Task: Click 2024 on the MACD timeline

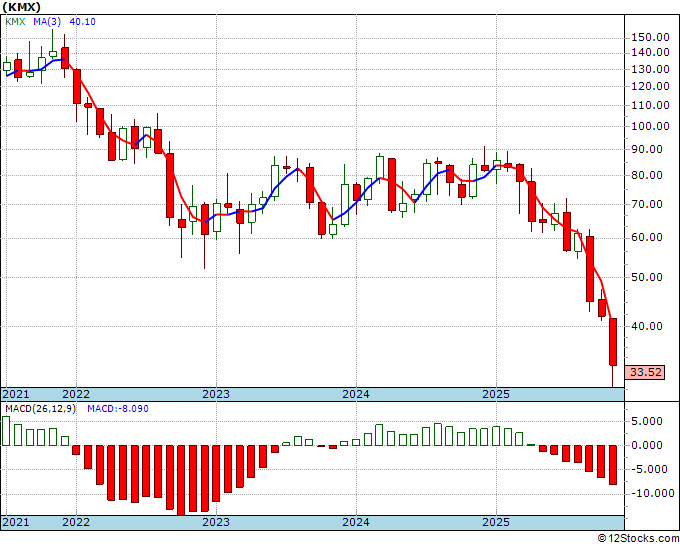Action: pyautogui.click(x=356, y=522)
